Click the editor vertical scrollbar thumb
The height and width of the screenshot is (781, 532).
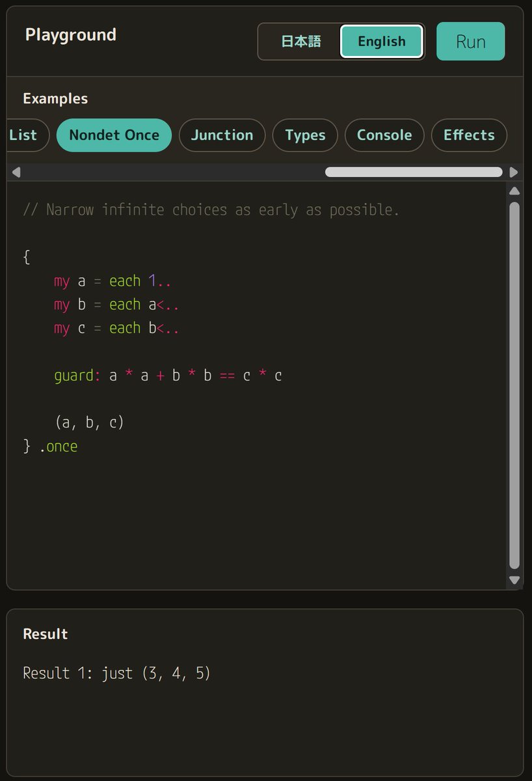(x=514, y=386)
